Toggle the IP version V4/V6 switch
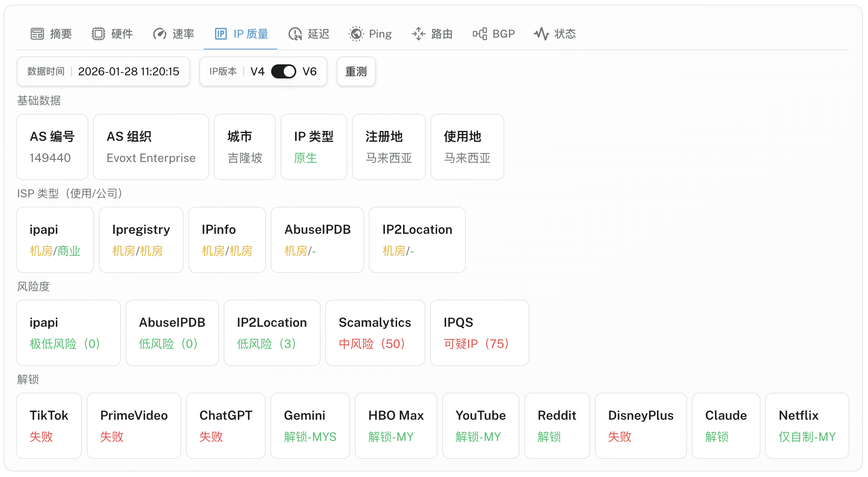Viewport: 868px width, 477px height. coord(283,71)
